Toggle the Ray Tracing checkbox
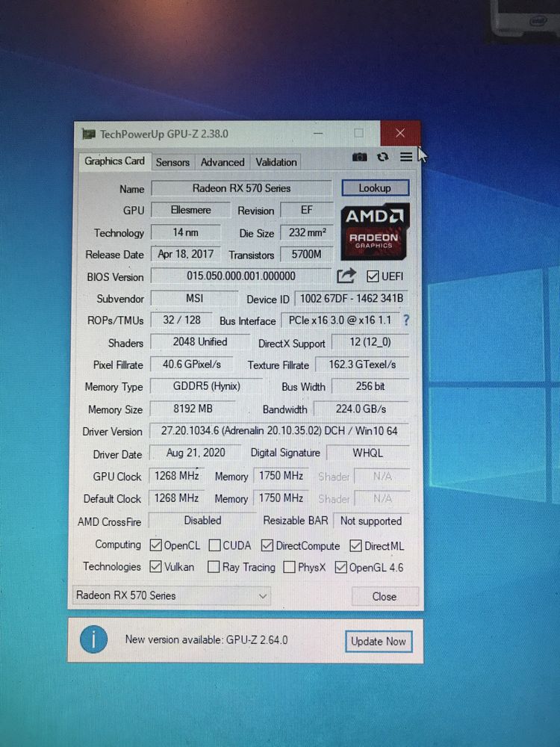The height and width of the screenshot is (747, 560). (214, 567)
